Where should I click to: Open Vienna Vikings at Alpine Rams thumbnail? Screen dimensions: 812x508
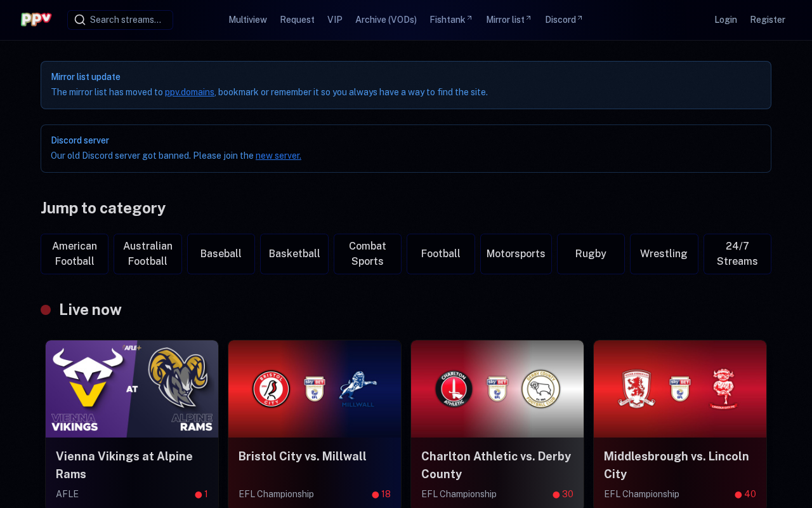[132, 389]
